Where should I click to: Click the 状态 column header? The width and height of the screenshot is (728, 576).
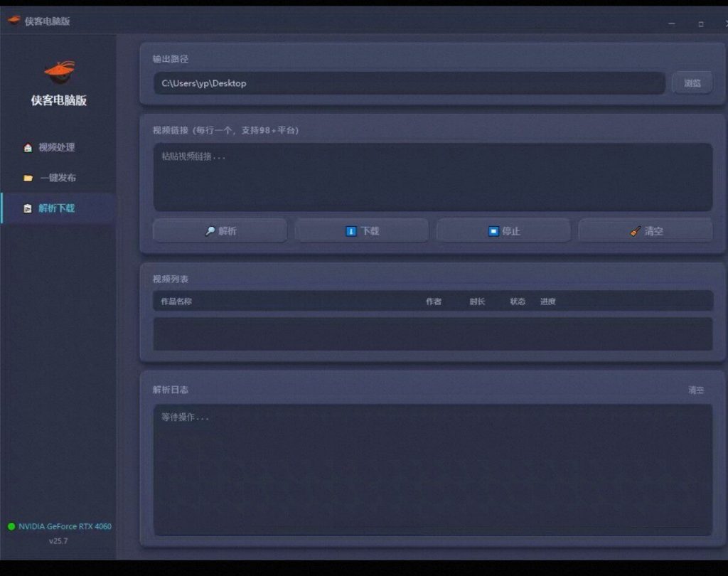[x=518, y=302]
